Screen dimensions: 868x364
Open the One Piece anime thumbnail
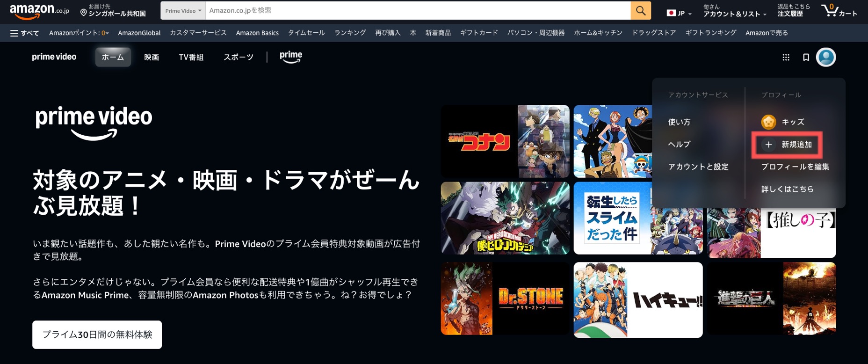[x=613, y=141]
